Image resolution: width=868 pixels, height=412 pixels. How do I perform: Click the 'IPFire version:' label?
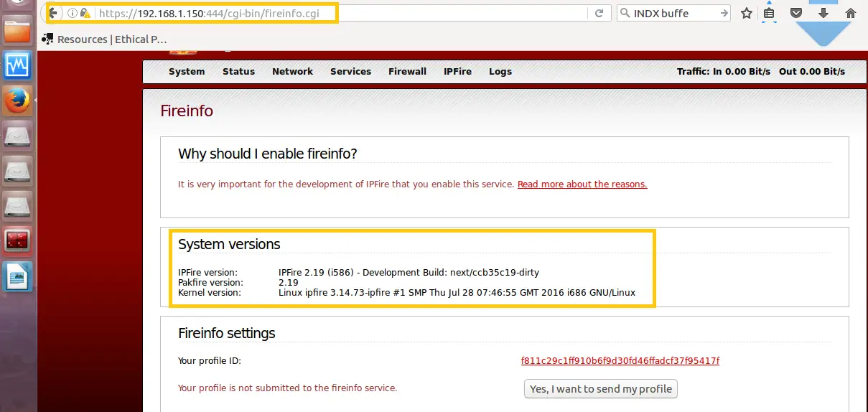coord(207,273)
